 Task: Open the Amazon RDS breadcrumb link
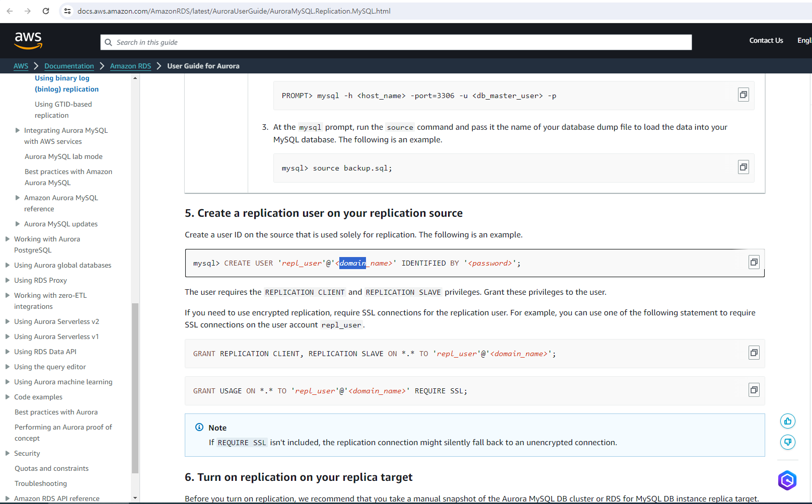coord(130,66)
